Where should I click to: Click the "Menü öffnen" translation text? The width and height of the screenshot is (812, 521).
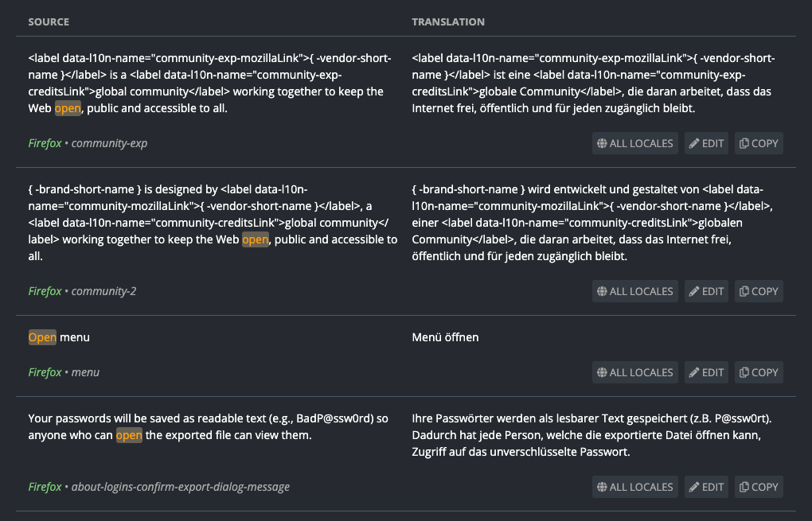445,337
